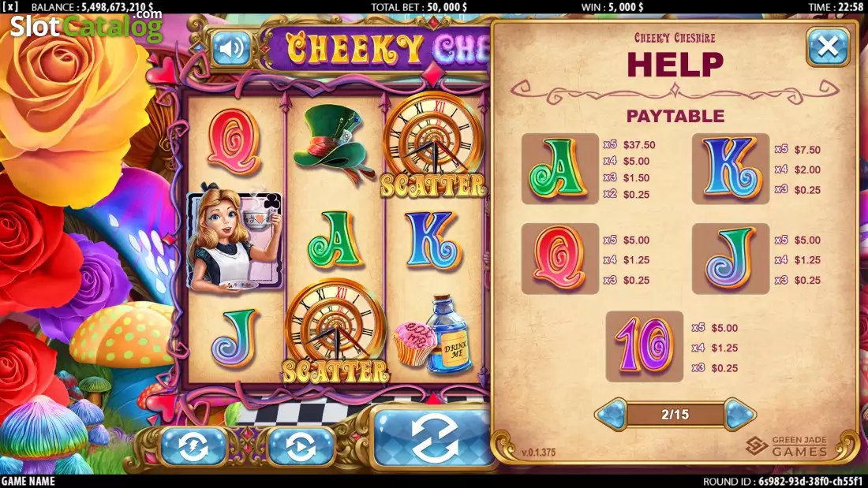
Task: Click the top clock Scatter symbol
Action: point(433,146)
